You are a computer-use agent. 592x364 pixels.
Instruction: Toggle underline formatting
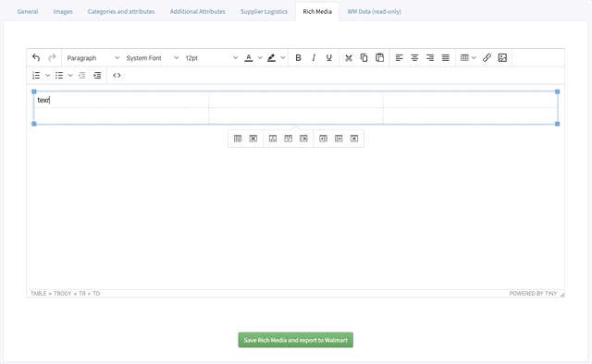(329, 57)
